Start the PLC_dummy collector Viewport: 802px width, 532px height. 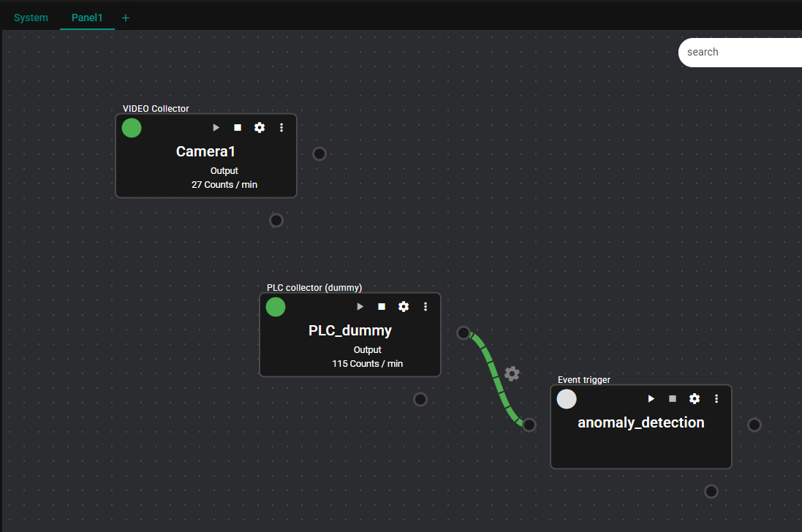[360, 307]
